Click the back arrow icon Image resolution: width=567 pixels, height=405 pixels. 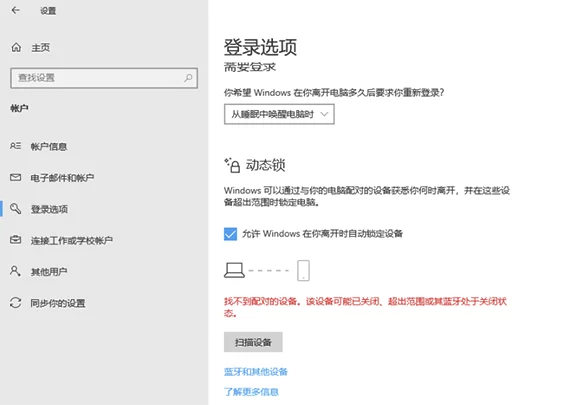point(16,10)
